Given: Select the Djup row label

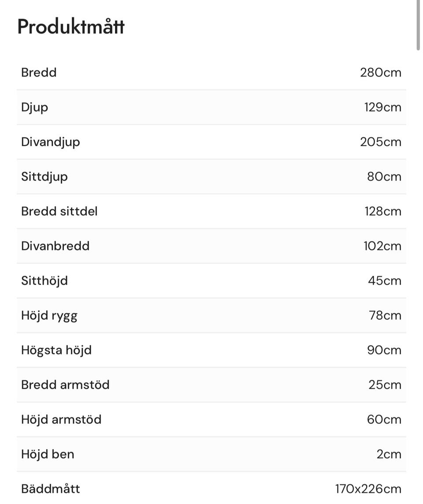Looking at the screenshot, I should coord(34,107).
